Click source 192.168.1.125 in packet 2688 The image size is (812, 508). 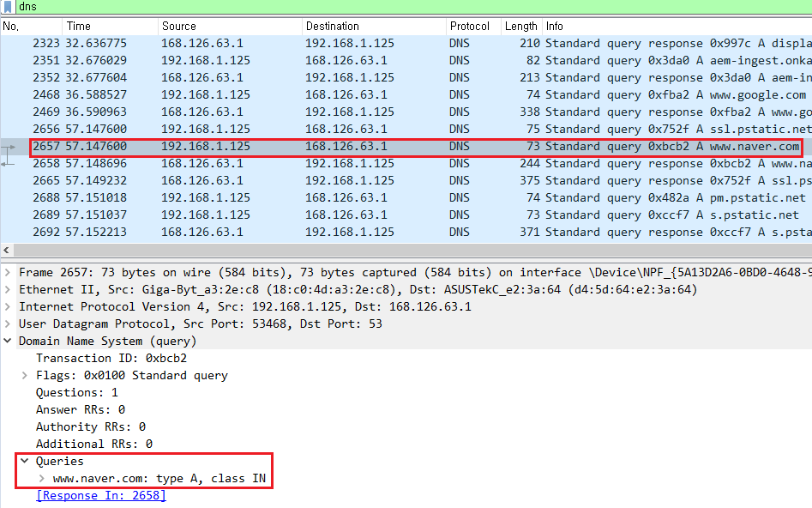click(x=206, y=198)
